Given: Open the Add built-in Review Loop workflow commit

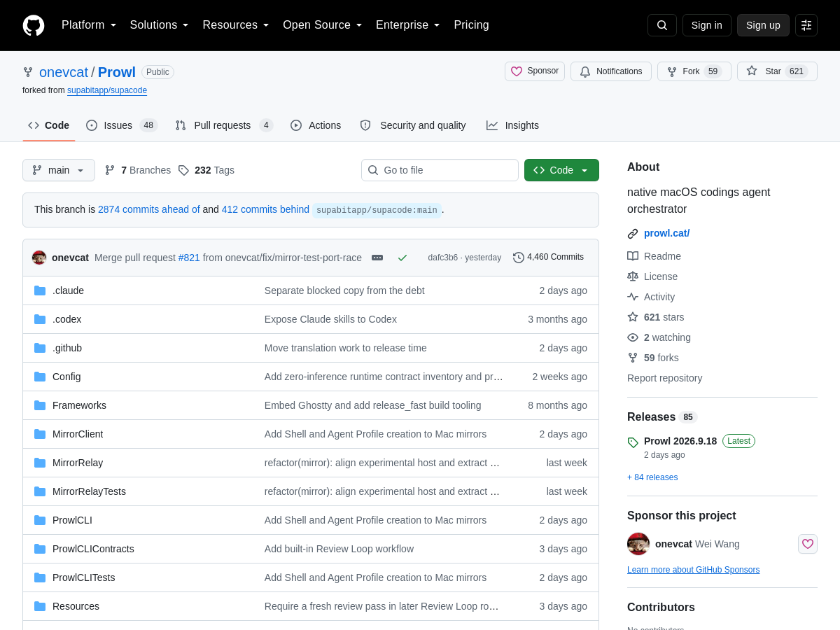Looking at the screenshot, I should pyautogui.click(x=339, y=549).
